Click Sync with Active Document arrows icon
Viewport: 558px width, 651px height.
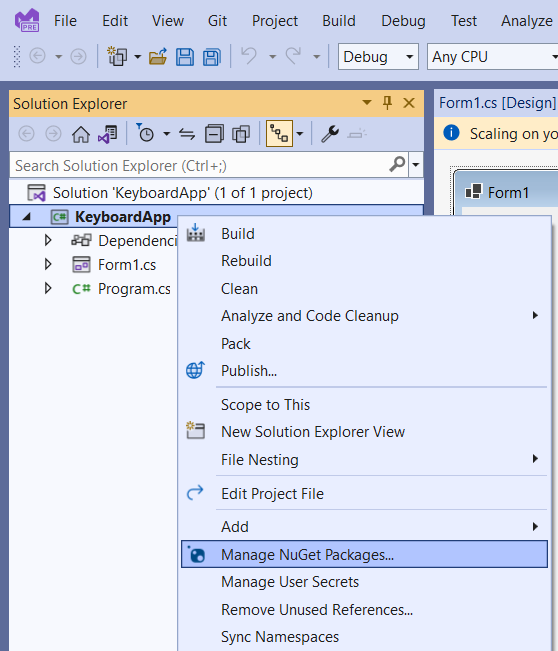coord(187,134)
